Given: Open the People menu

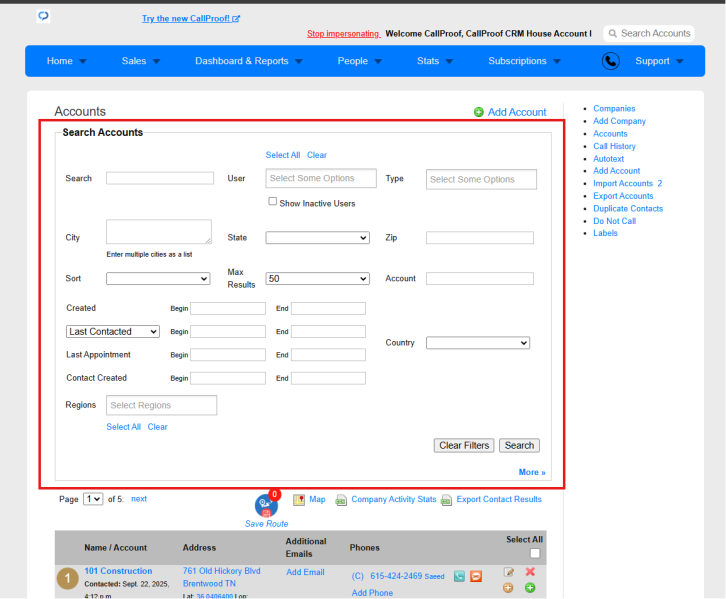Looking at the screenshot, I should 360,61.
